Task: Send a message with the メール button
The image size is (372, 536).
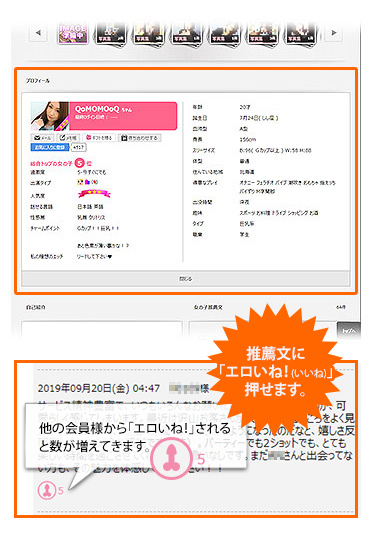Action: coord(42,138)
